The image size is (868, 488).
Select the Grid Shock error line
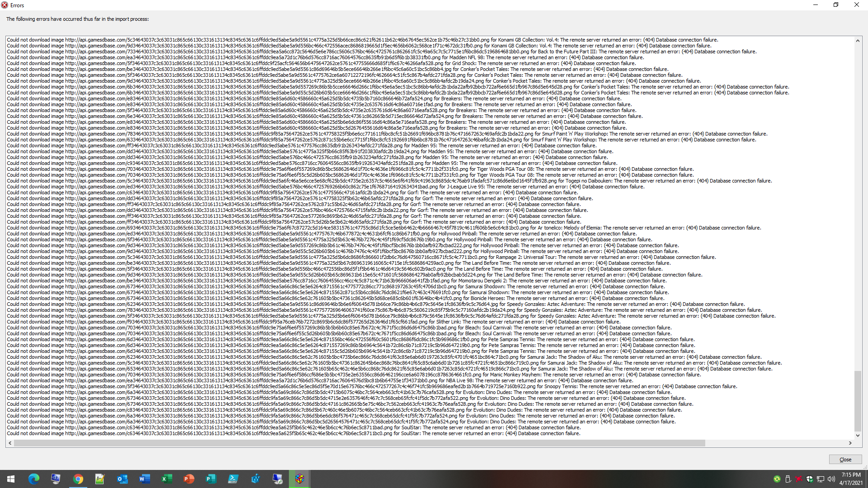tap(321, 63)
